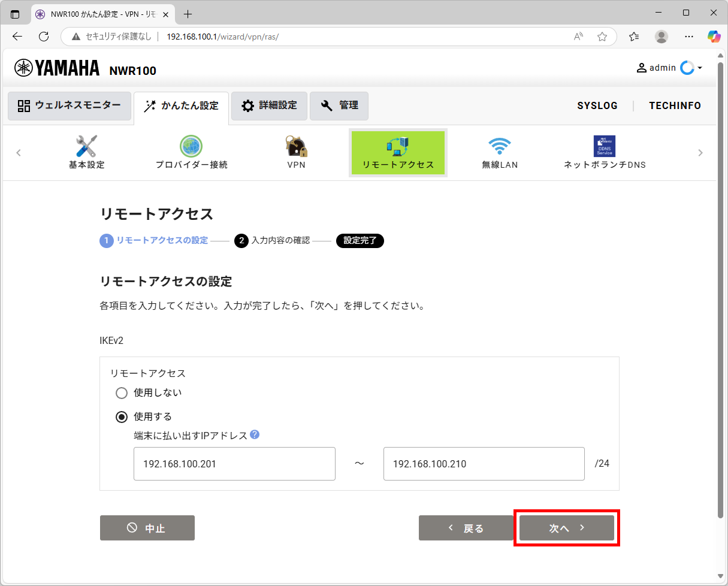Screen dimensions: 728x586
Task: Click the favorites star in address bar
Action: click(x=602, y=37)
